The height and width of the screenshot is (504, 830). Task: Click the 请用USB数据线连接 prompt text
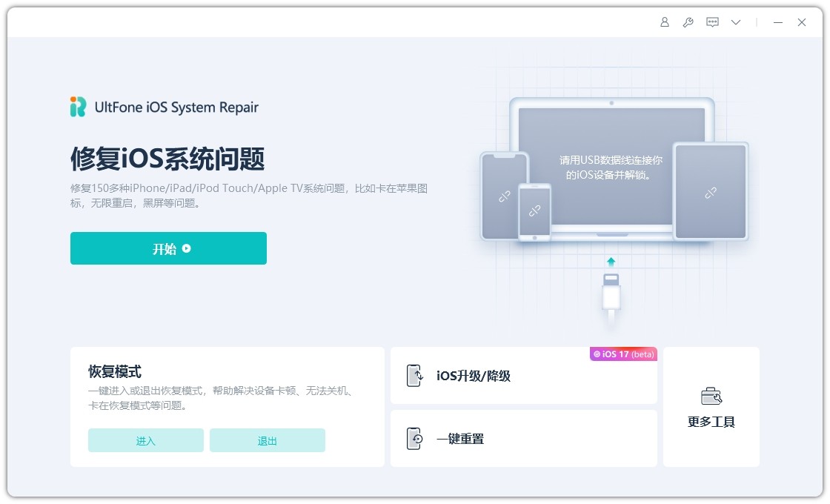(611, 168)
